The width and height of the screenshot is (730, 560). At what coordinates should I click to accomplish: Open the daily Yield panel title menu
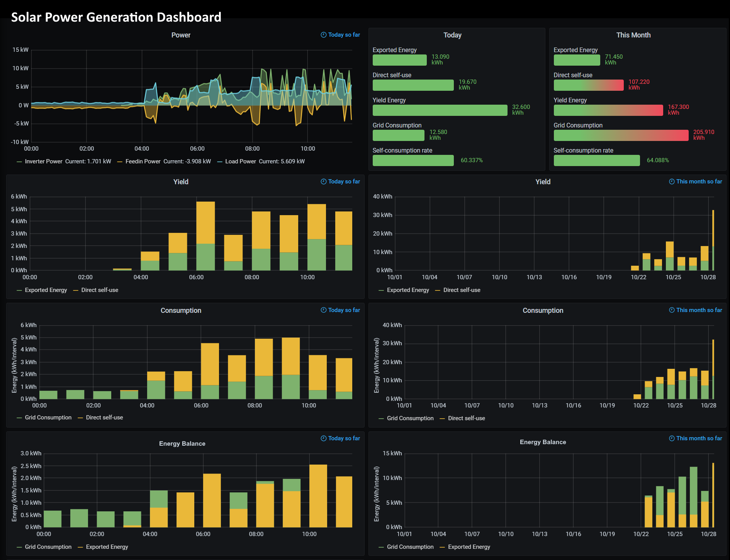click(x=181, y=182)
